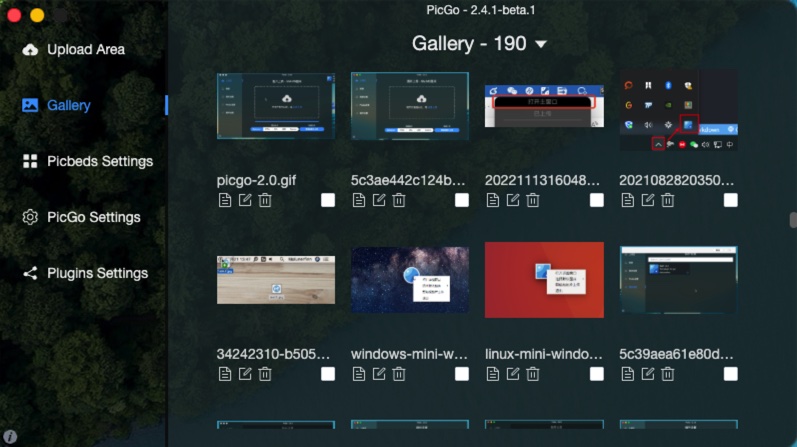The width and height of the screenshot is (797, 447).
Task: Edit URL icon for picgo-2.0.gif
Action: pos(245,200)
